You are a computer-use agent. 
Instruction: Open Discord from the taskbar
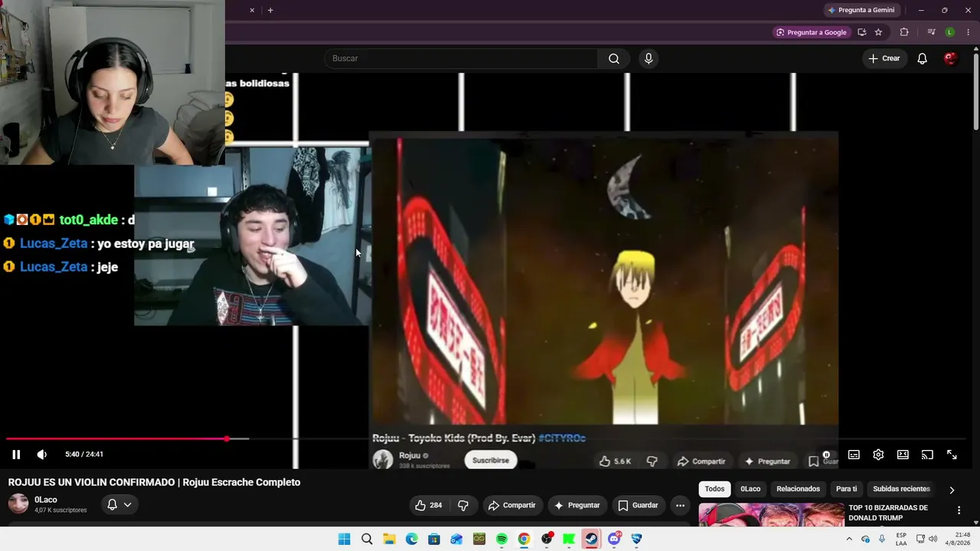[x=614, y=539]
